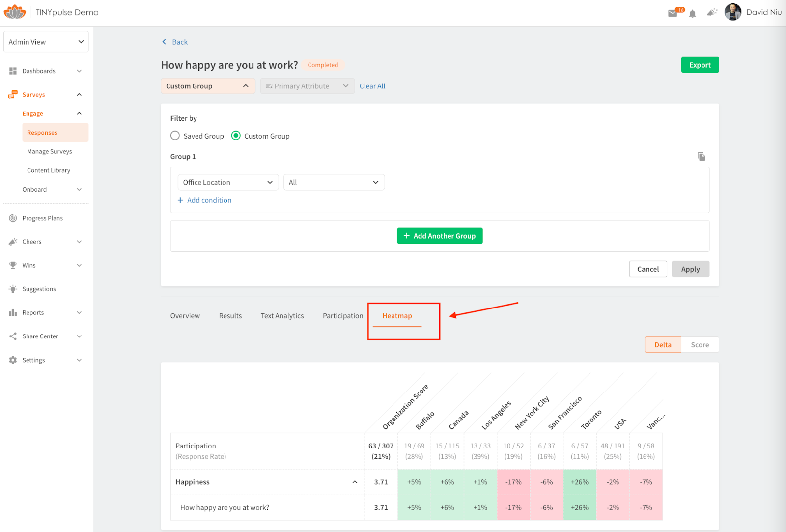Click the Progress Plans target icon
This screenshot has width=786, height=532.
pos(13,218)
